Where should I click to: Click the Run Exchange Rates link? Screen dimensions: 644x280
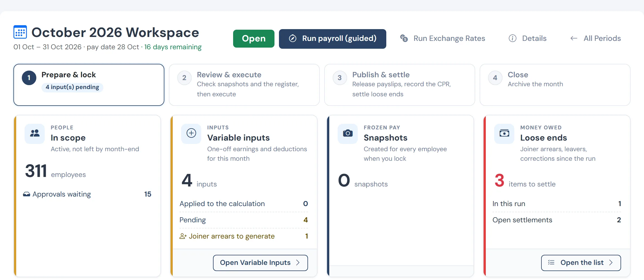click(443, 38)
